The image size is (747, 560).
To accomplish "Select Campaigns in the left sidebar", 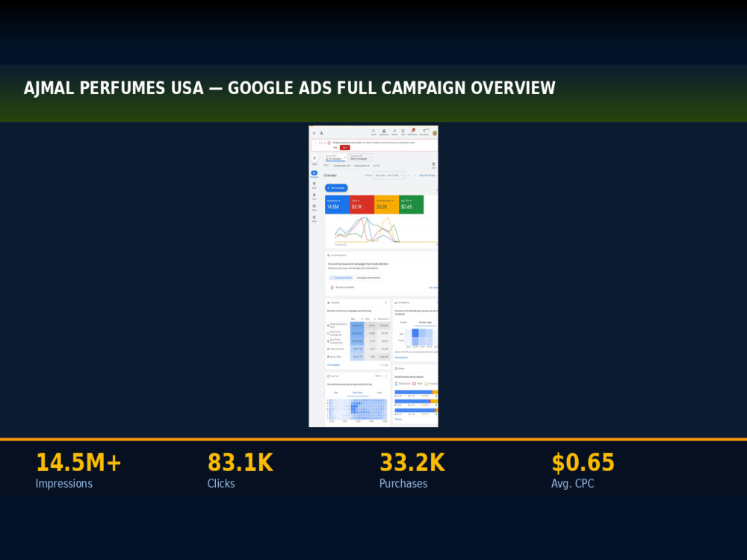I will click(x=314, y=174).
